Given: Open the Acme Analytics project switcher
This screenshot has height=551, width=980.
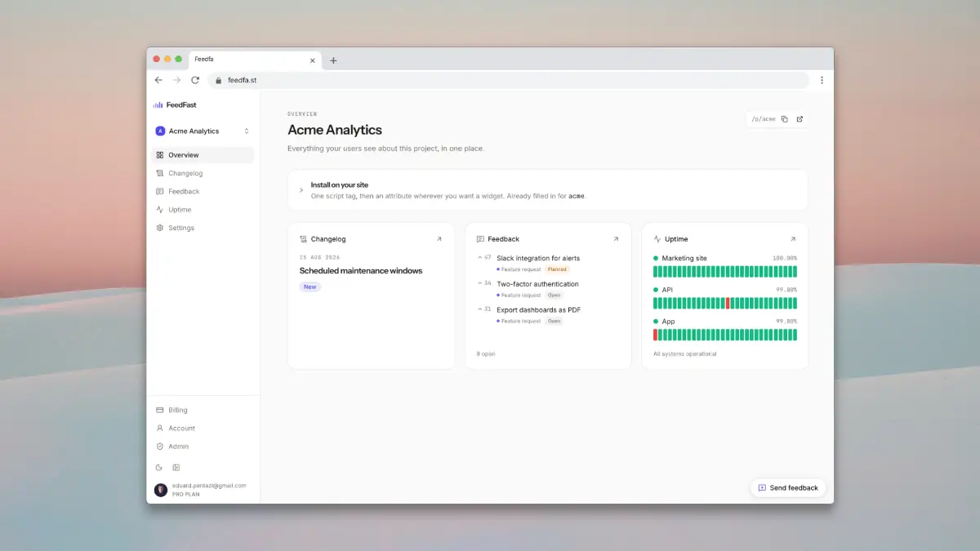Looking at the screenshot, I should click(203, 131).
